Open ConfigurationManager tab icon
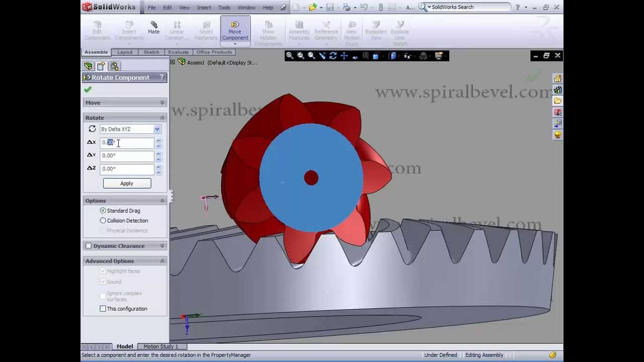The width and height of the screenshot is (644, 362). point(114,66)
